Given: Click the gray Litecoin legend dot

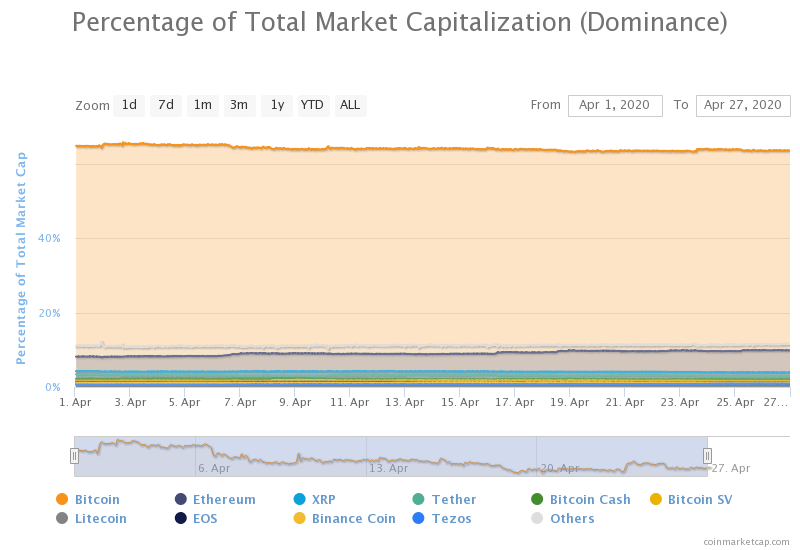Looking at the screenshot, I should coord(62,518).
